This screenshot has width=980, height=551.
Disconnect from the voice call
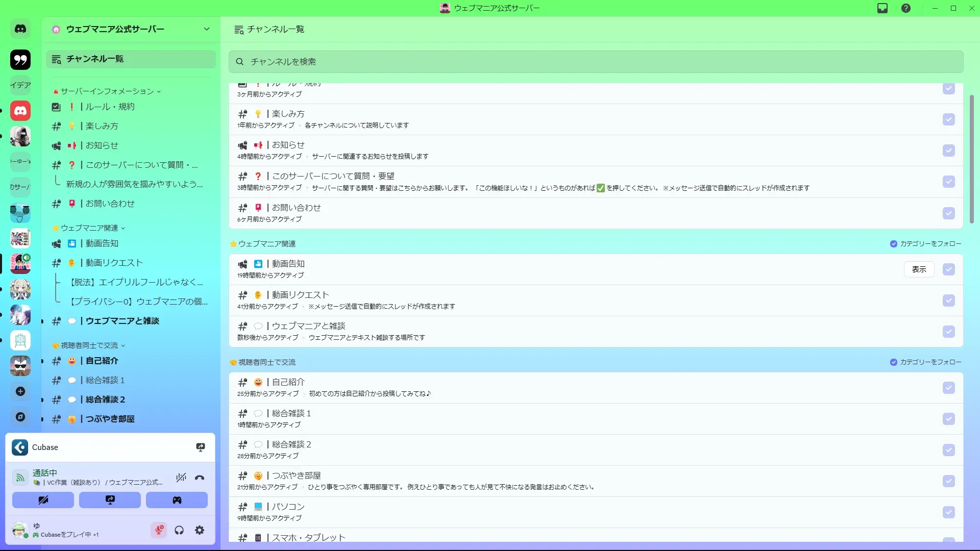(200, 478)
